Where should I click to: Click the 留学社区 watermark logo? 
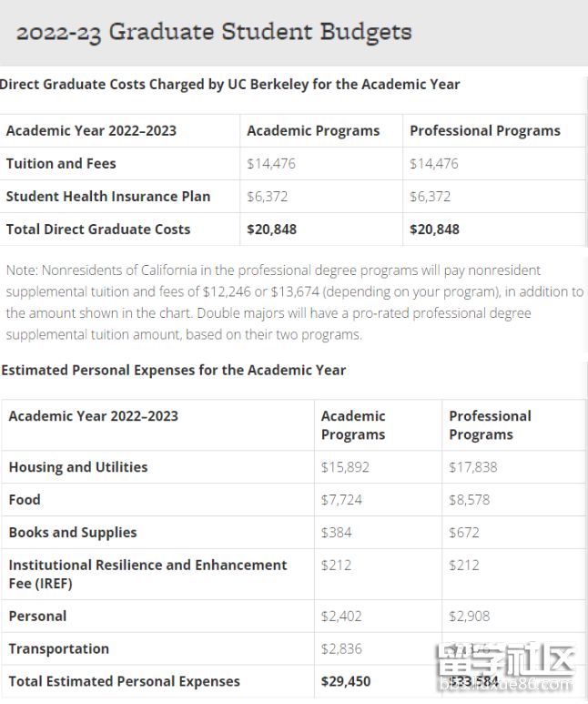504,665
